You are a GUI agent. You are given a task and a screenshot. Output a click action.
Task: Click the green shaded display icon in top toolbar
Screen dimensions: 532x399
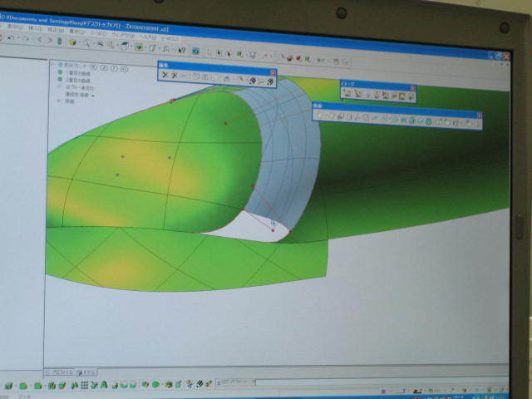pyautogui.click(x=139, y=47)
